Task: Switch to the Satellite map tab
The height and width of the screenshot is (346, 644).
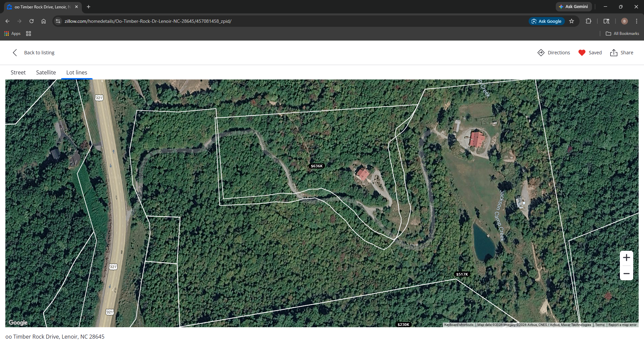Action: click(x=46, y=72)
